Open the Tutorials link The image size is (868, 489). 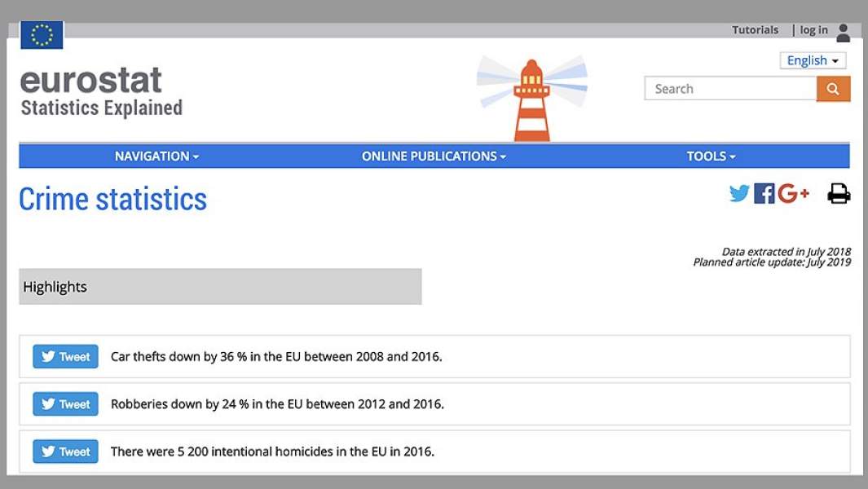click(x=755, y=30)
